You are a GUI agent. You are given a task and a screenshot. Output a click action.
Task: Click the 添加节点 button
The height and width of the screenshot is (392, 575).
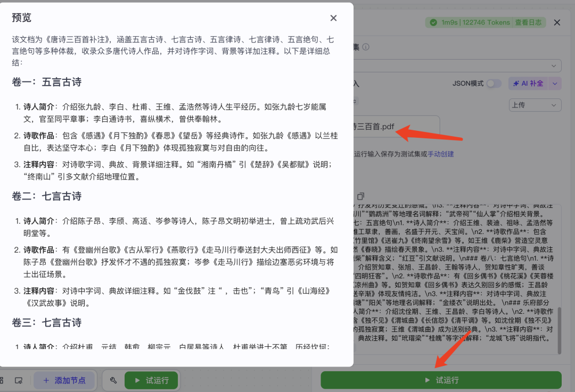64,380
